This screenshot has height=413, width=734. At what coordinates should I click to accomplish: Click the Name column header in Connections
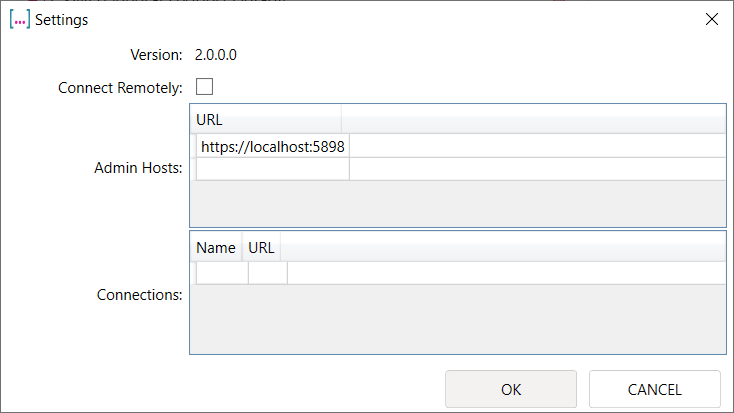coord(215,248)
